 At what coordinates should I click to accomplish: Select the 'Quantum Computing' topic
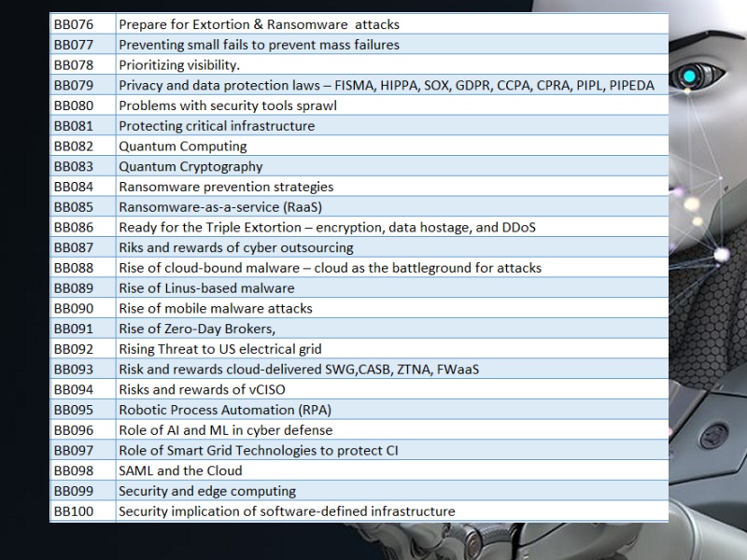tap(182, 147)
